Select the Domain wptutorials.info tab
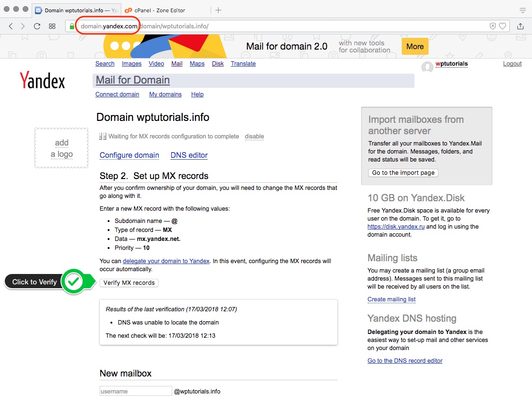 (77, 10)
